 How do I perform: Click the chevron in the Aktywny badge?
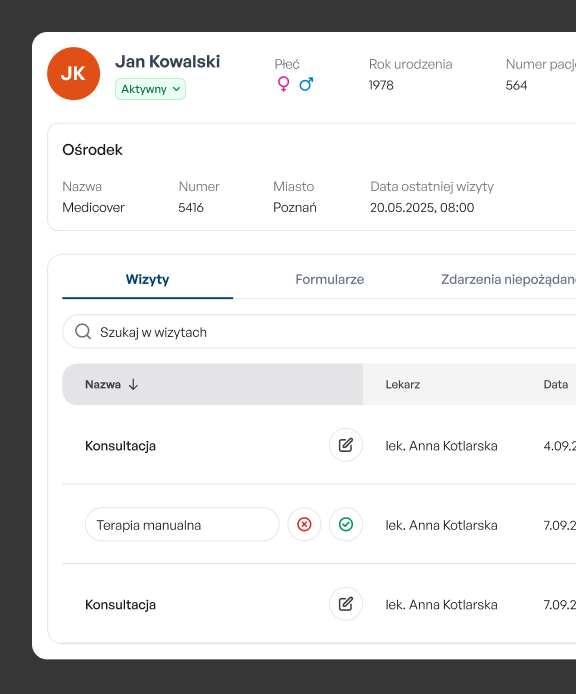176,89
